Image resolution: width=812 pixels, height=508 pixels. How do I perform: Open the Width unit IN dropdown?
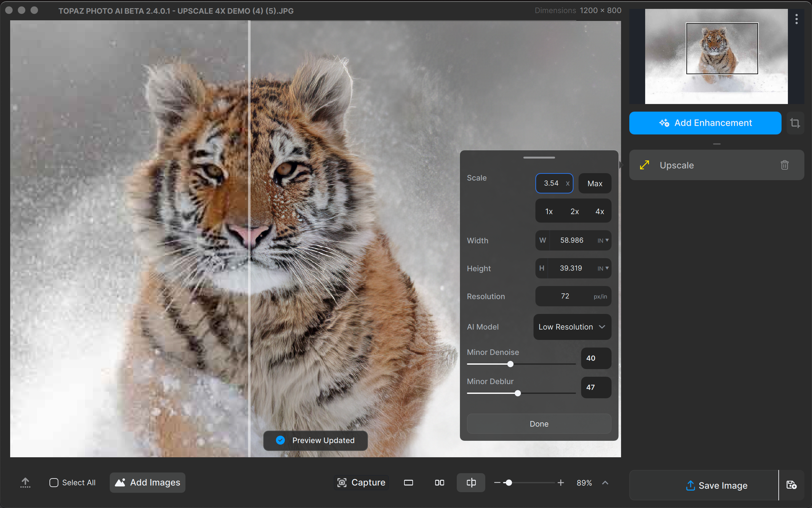pos(603,241)
